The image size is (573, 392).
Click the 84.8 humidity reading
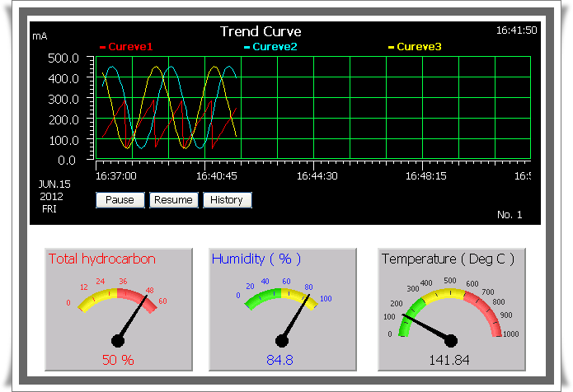click(279, 360)
